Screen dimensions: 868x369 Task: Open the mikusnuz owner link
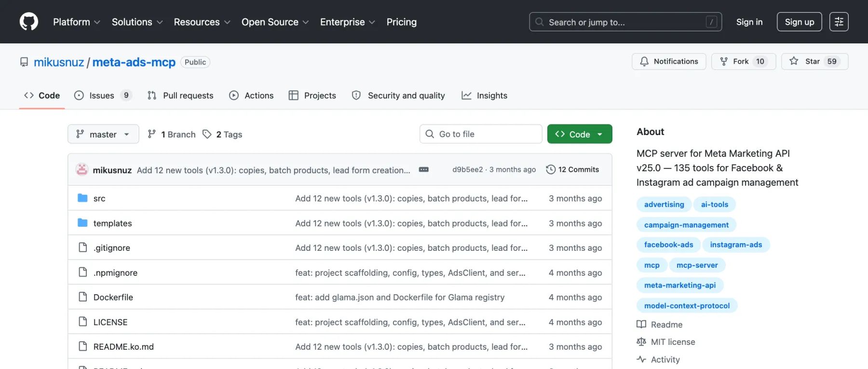[x=59, y=62]
